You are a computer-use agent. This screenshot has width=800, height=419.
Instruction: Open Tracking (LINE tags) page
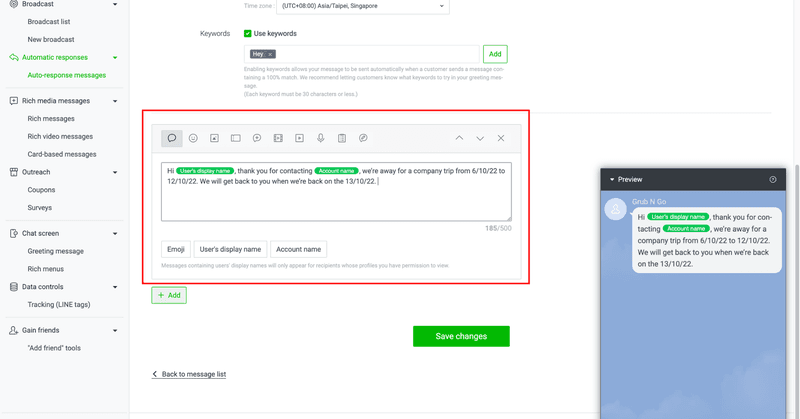[x=59, y=305]
